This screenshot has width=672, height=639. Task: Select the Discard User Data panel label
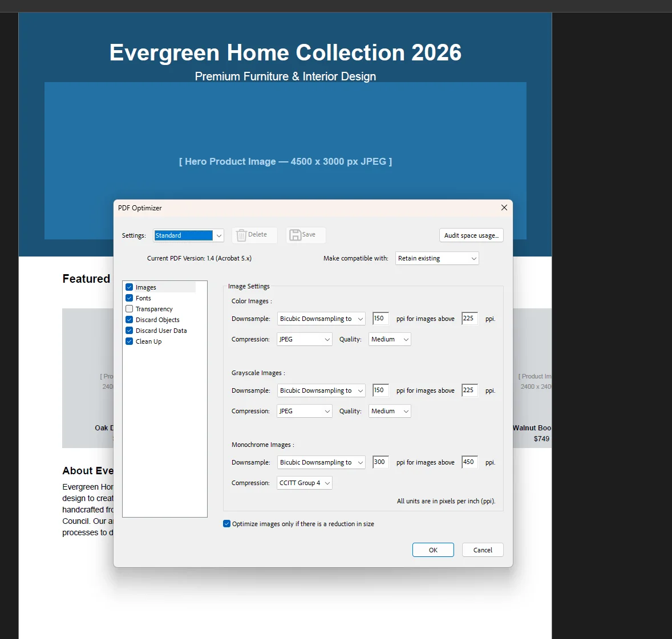click(161, 331)
